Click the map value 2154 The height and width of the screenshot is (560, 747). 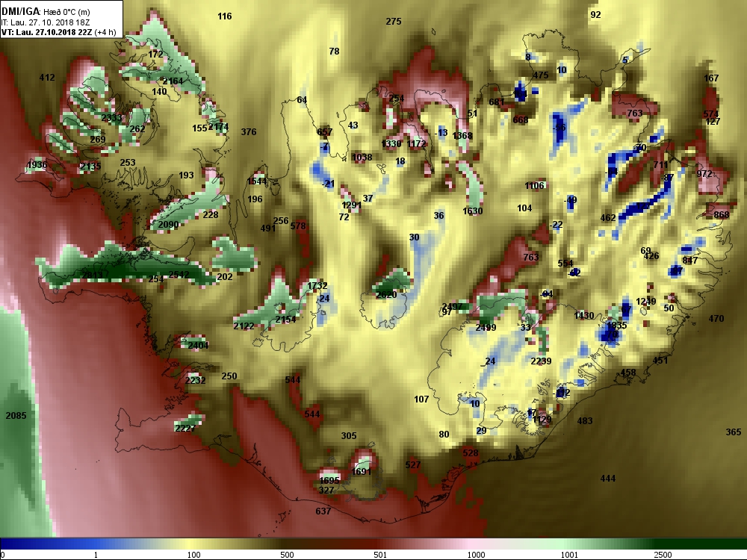click(285, 319)
